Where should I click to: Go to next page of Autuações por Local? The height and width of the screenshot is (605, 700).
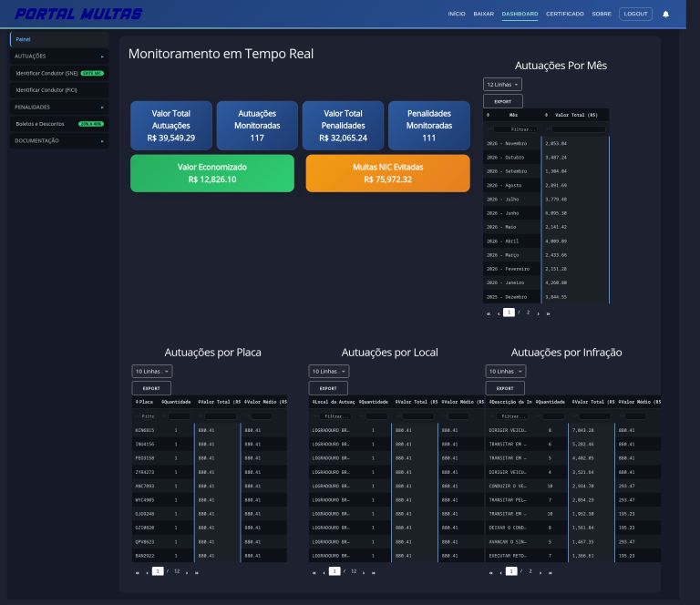point(364,572)
